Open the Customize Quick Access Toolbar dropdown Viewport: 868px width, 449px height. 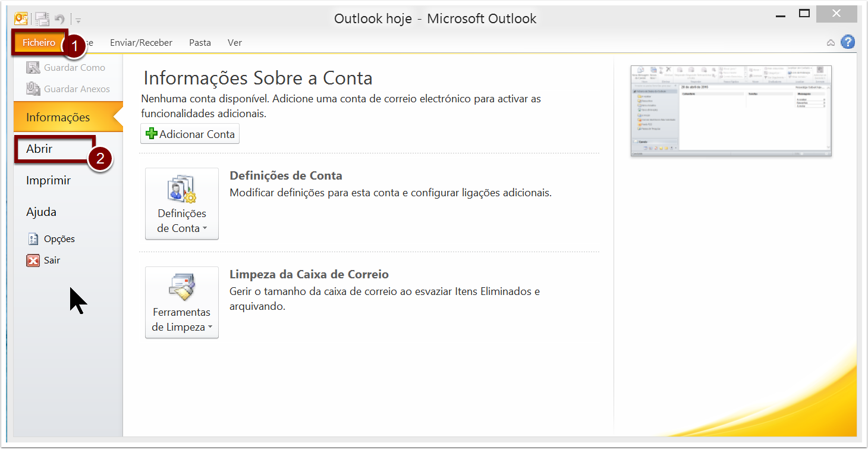pos(78,20)
